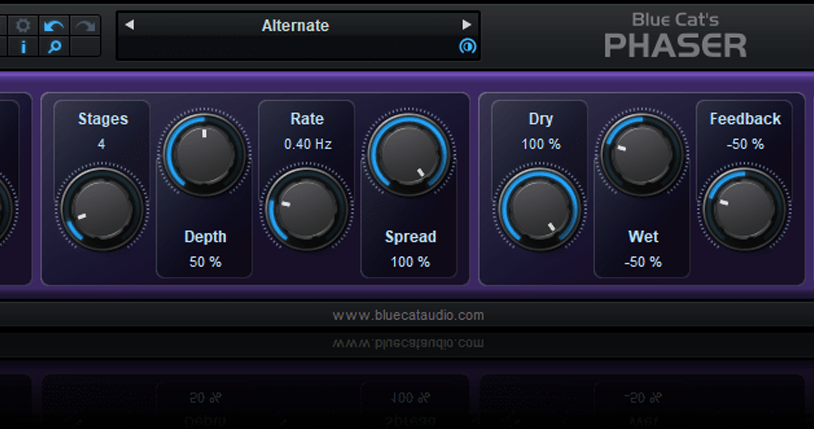This screenshot has height=429, width=814.
Task: Open settings with the gear icon
Action: 24,25
